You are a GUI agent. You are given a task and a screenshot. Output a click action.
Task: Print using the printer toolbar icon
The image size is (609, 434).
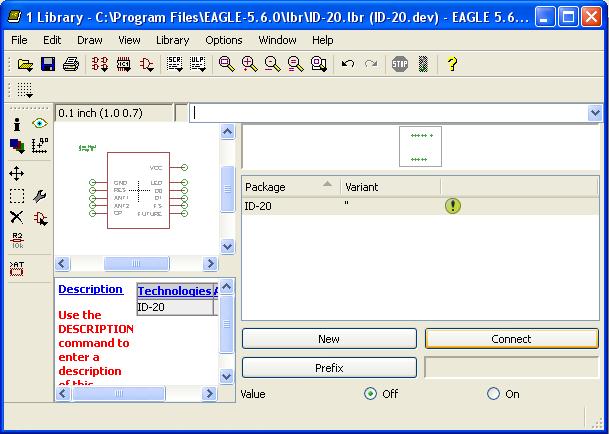click(71, 64)
